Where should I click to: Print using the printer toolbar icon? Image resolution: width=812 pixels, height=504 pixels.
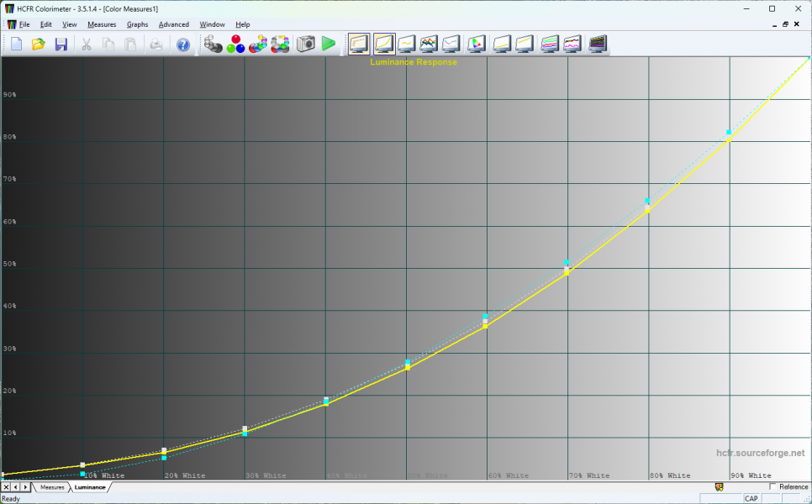coord(156,44)
